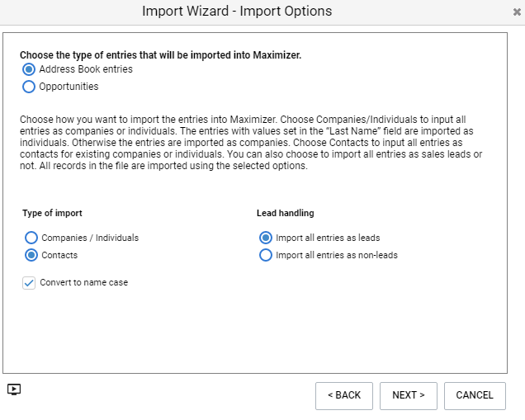Image resolution: width=525 pixels, height=420 pixels.
Task: Choose the Opportunities entry type
Action: [29, 87]
